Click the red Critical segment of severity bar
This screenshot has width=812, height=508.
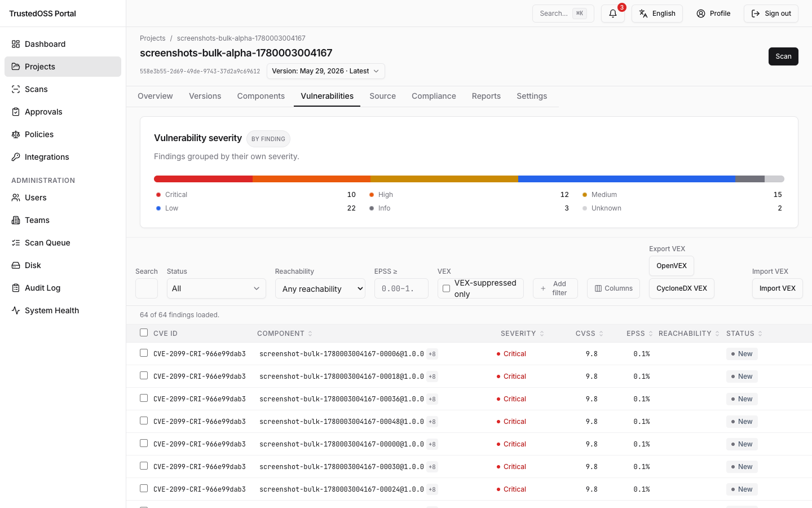tap(203, 179)
